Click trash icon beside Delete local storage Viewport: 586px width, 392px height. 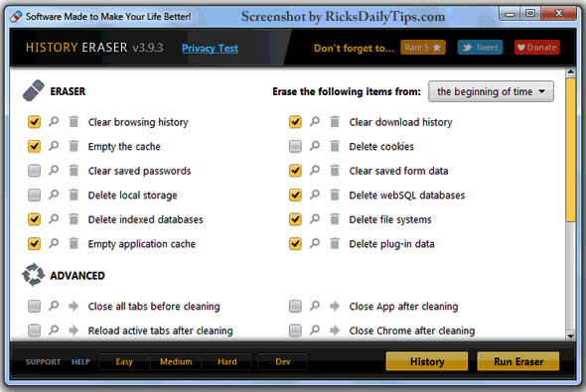73,195
